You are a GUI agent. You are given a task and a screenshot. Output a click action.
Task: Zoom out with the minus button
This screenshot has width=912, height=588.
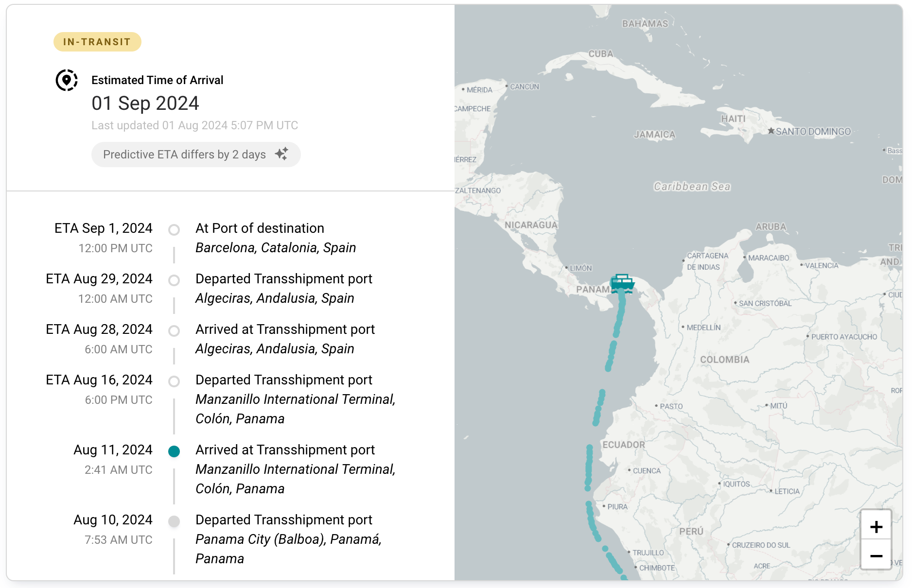876,555
